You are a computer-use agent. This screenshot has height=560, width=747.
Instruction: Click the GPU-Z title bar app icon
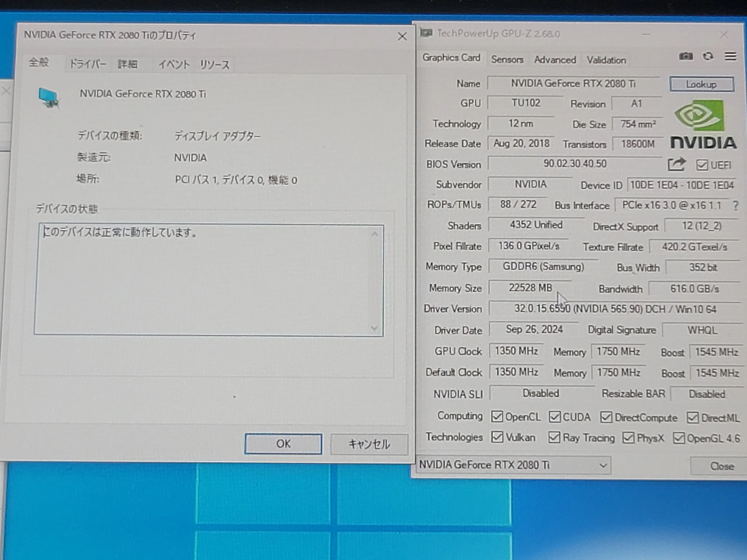tap(426, 33)
